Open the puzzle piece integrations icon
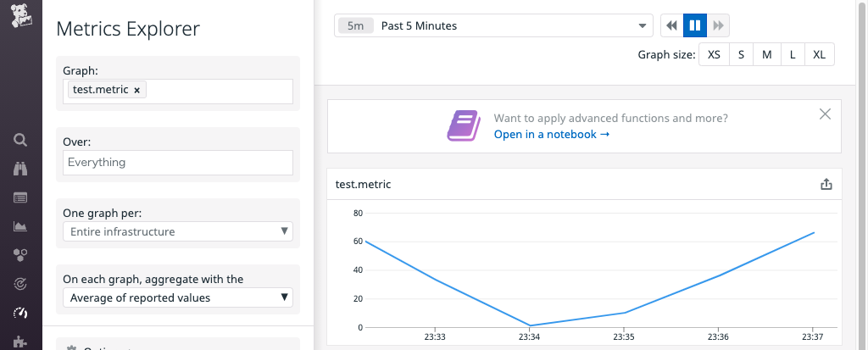 click(20, 342)
